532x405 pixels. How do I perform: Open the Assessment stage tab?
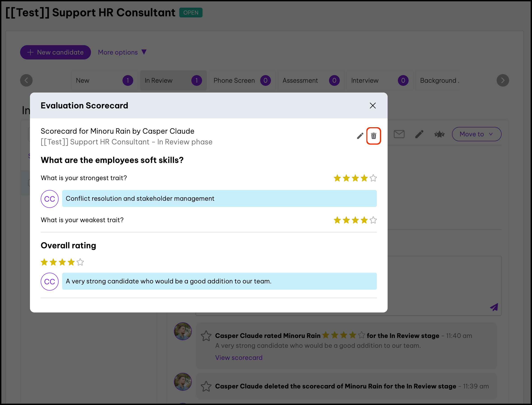click(311, 80)
